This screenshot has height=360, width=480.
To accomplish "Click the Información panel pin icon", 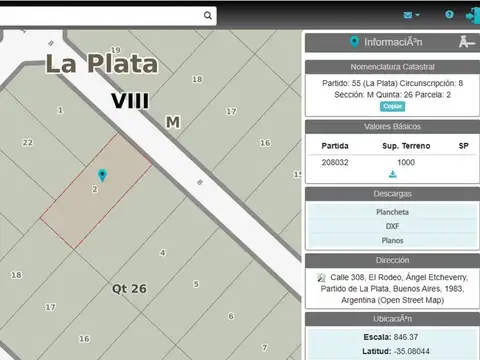I will pyautogui.click(x=354, y=42).
